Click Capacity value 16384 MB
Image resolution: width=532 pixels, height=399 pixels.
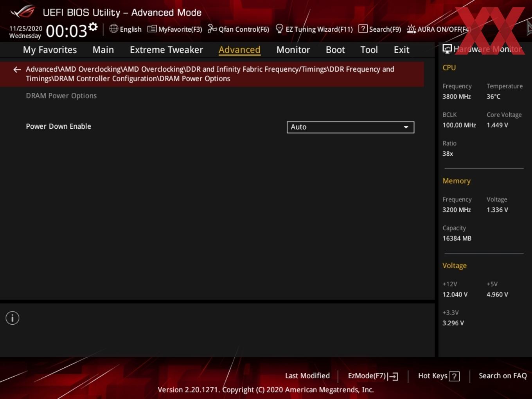tap(457, 238)
